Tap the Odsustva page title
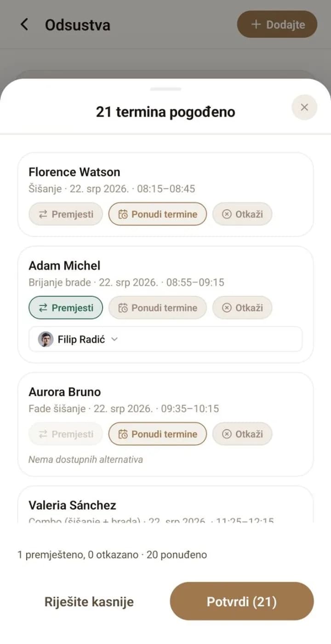 click(78, 24)
